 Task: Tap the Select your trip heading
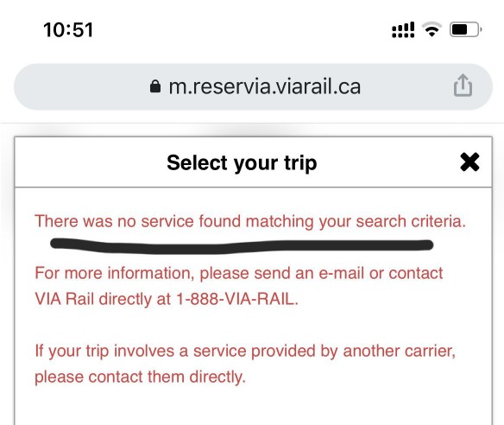(x=242, y=162)
